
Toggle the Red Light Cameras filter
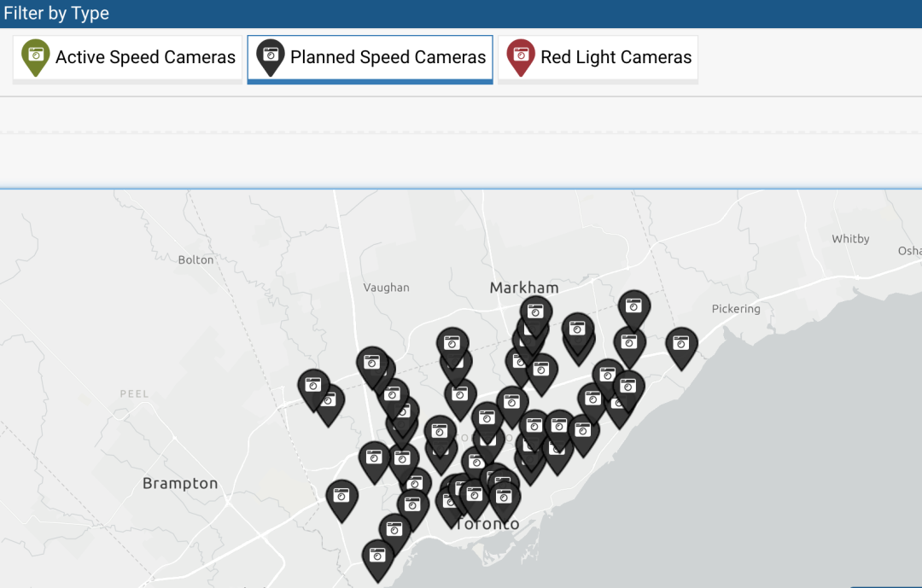coord(598,58)
